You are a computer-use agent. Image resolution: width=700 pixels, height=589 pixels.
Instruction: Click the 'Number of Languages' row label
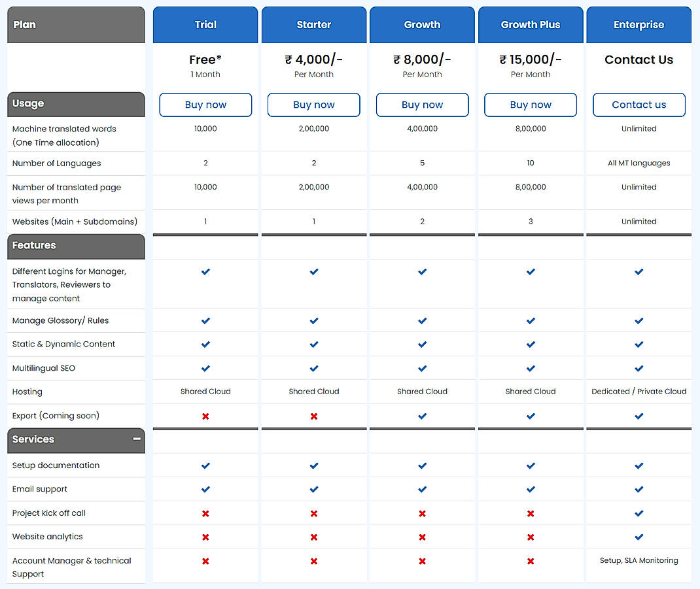tap(57, 163)
